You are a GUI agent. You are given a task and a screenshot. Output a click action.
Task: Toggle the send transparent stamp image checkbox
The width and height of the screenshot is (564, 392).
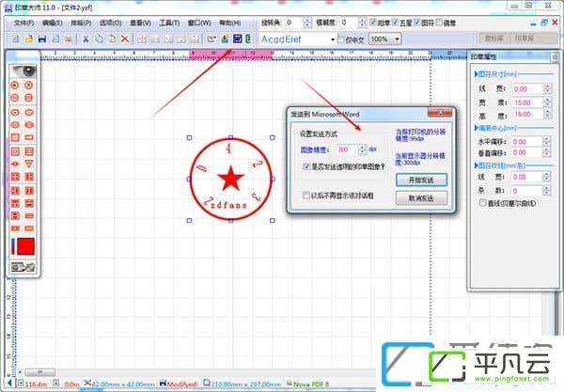[x=306, y=166]
